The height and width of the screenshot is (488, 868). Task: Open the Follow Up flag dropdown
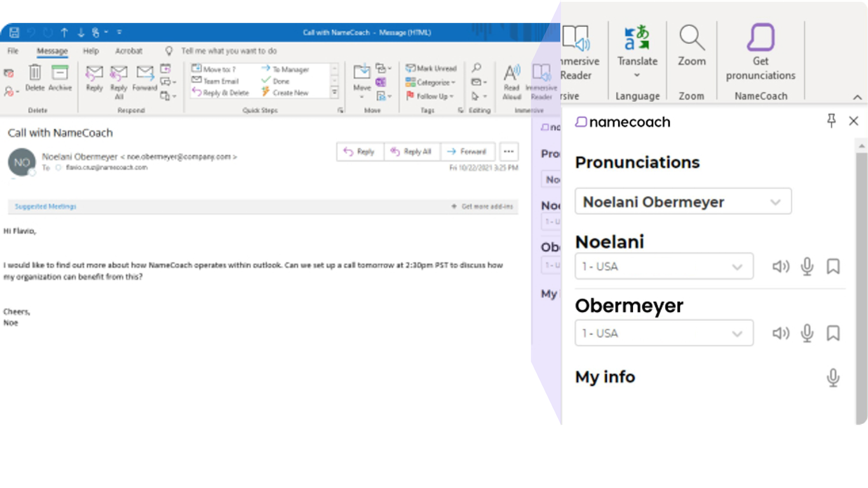pos(430,96)
